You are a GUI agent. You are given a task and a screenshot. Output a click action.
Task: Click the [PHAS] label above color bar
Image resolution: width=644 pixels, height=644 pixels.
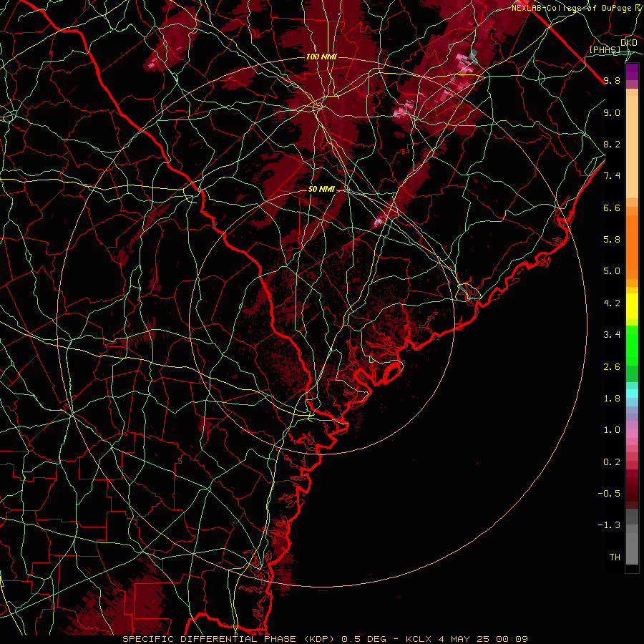pos(605,49)
